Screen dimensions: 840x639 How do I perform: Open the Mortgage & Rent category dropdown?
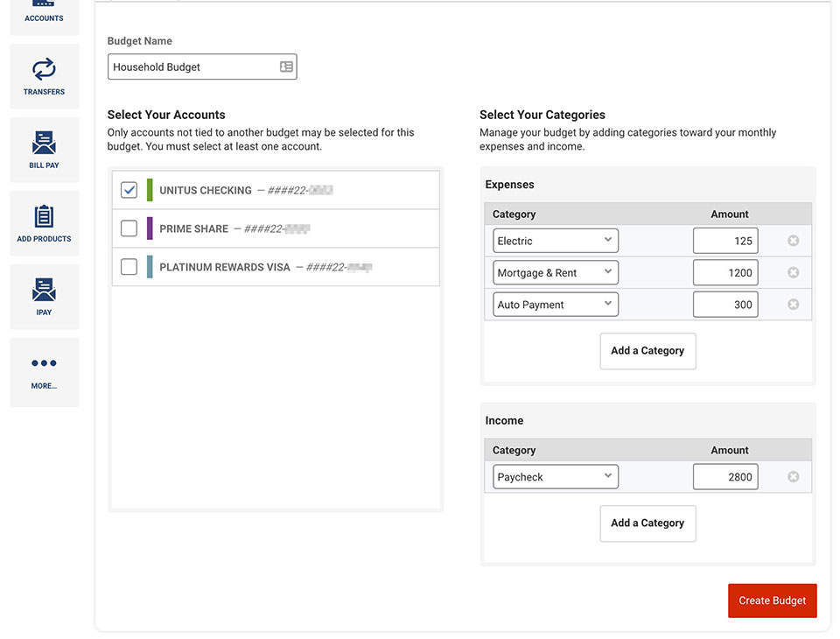[x=555, y=272]
